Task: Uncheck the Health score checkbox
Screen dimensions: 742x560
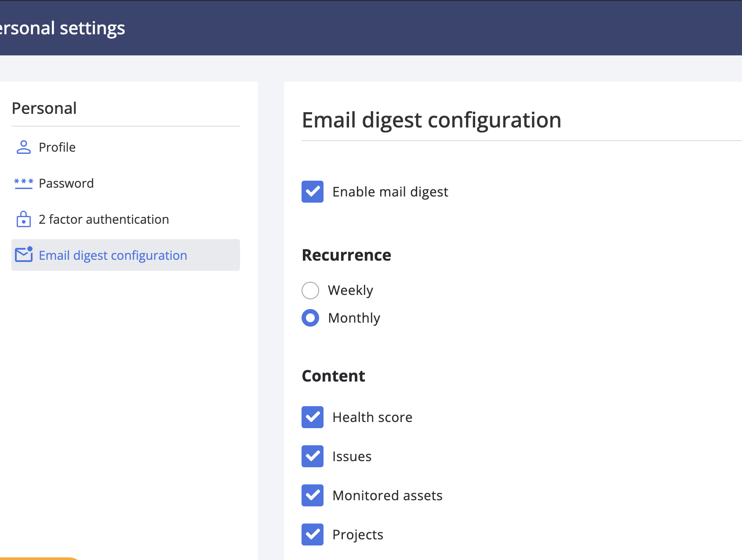Action: [313, 417]
